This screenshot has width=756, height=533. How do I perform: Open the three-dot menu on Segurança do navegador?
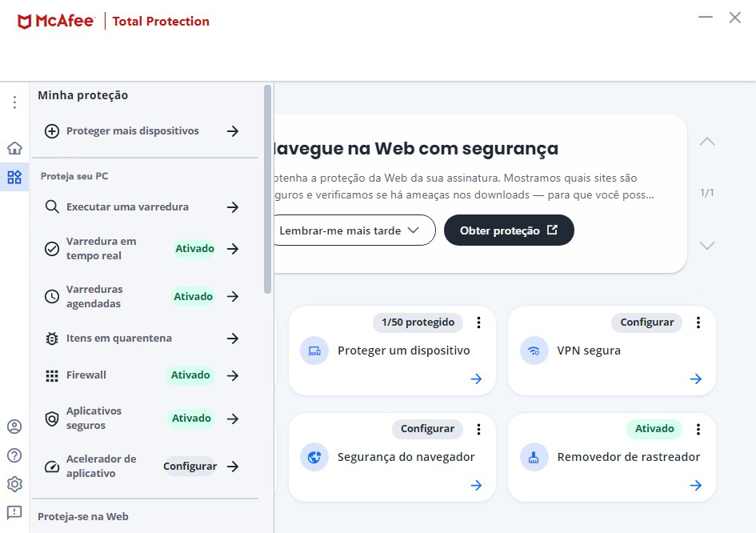[478, 429]
